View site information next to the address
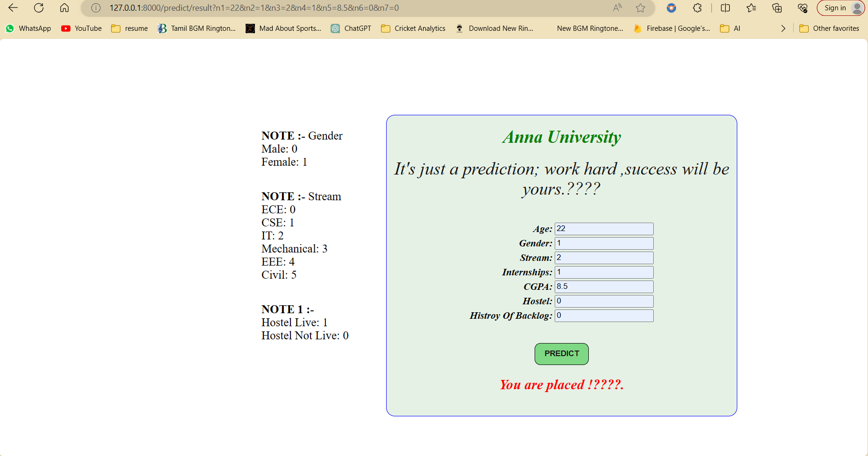 [x=96, y=8]
